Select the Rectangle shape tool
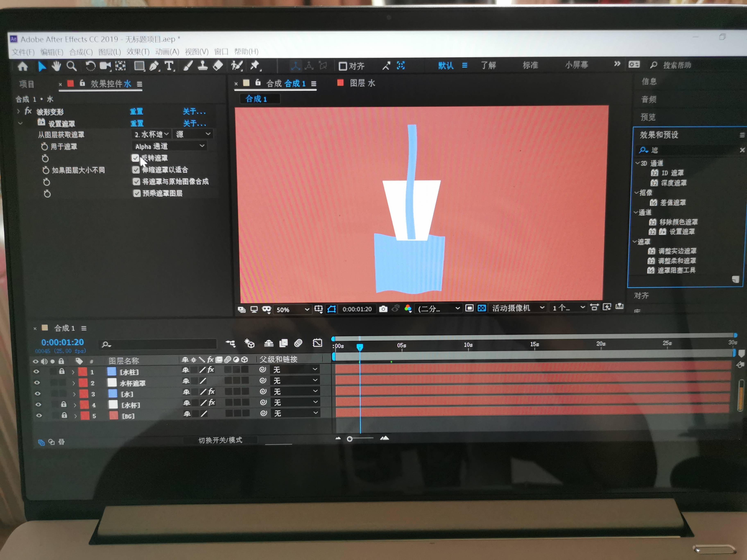The image size is (747, 560). click(x=139, y=66)
